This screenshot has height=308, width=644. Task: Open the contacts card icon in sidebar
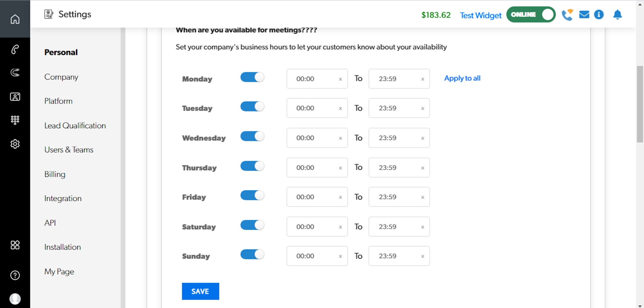point(15,96)
